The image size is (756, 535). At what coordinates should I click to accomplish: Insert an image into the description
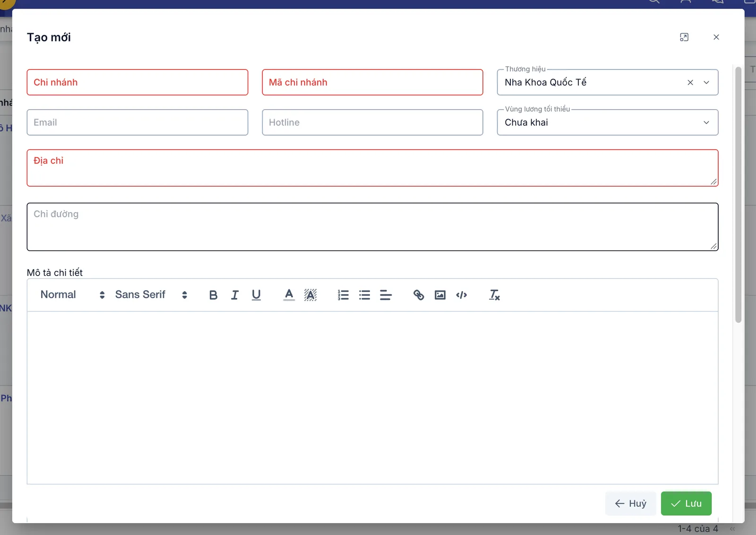(440, 295)
